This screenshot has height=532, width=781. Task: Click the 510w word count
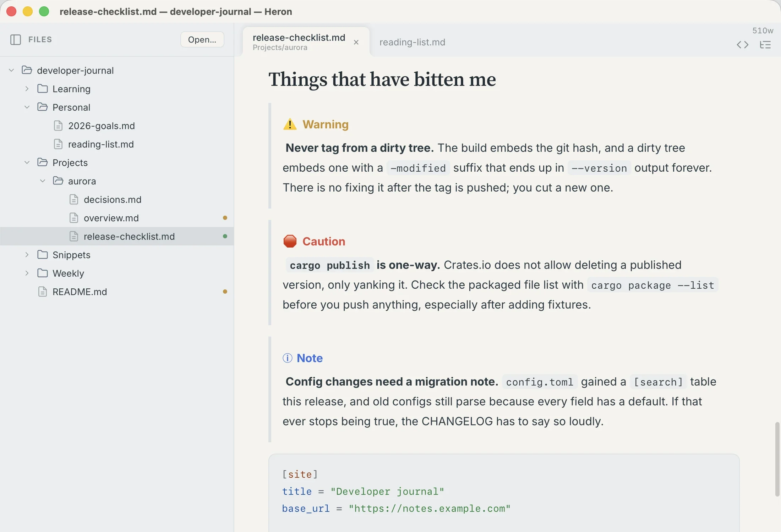pos(763,31)
